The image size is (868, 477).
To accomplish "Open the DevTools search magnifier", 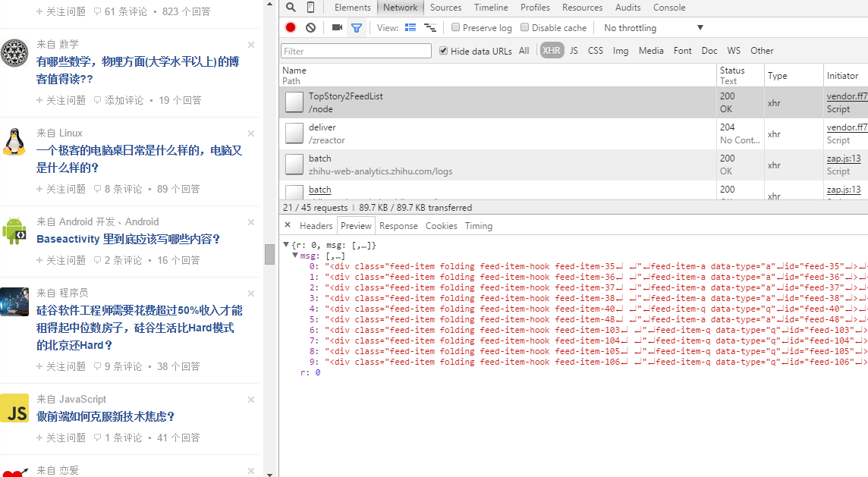I will pos(291,8).
